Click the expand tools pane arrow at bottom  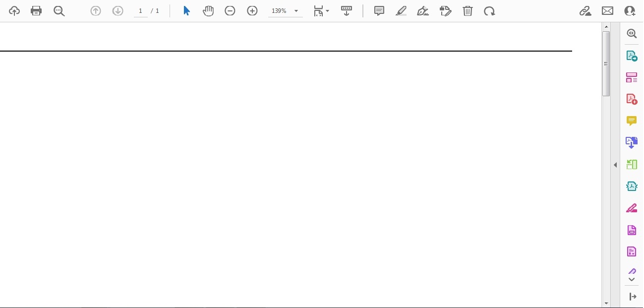tap(633, 297)
